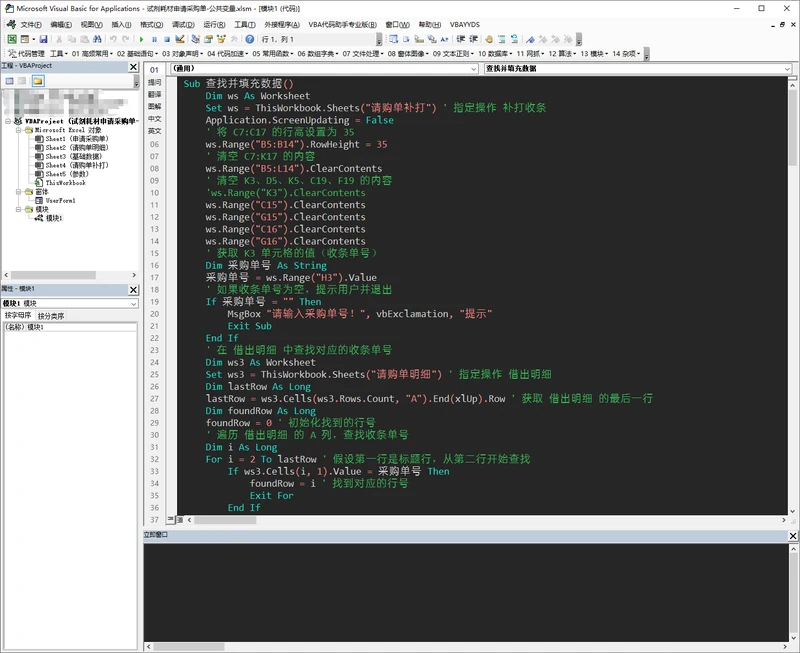This screenshot has height=653, width=800.
Task: Click the blue floppy-disk Save icon
Action: pos(43,39)
